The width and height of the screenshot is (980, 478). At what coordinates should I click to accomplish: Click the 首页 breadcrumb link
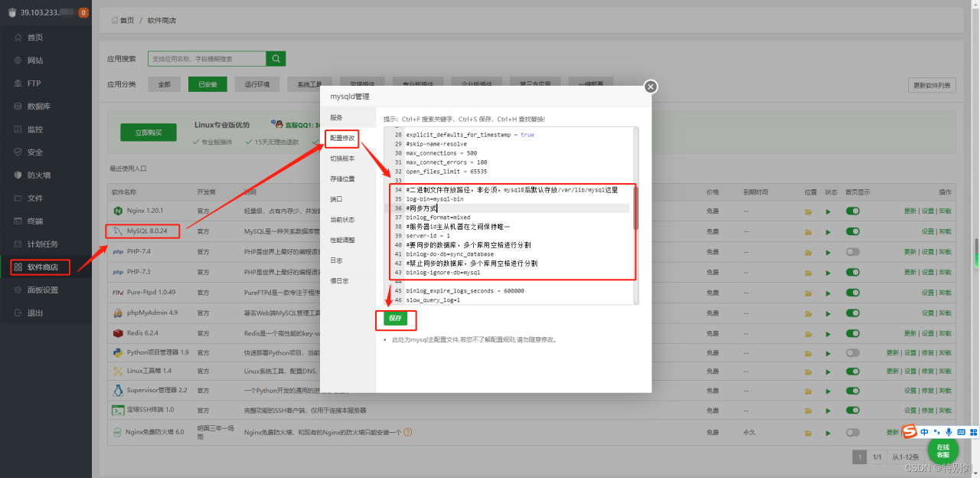pyautogui.click(x=126, y=20)
